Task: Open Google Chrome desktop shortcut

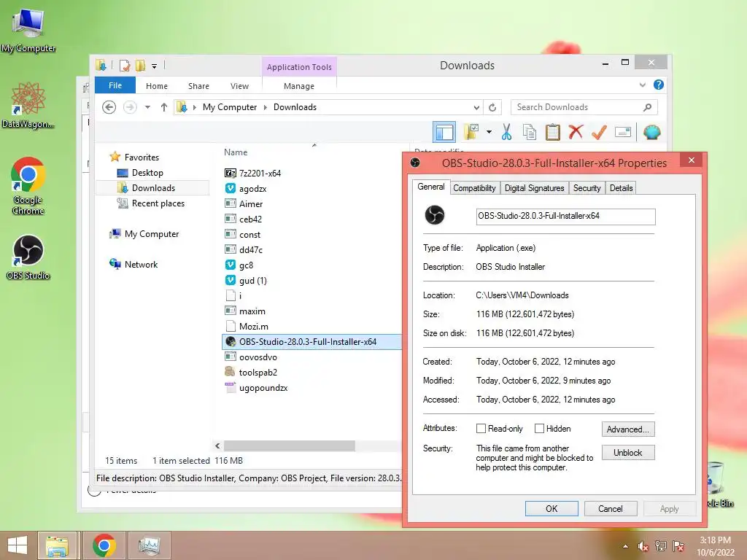Action: coord(28,186)
